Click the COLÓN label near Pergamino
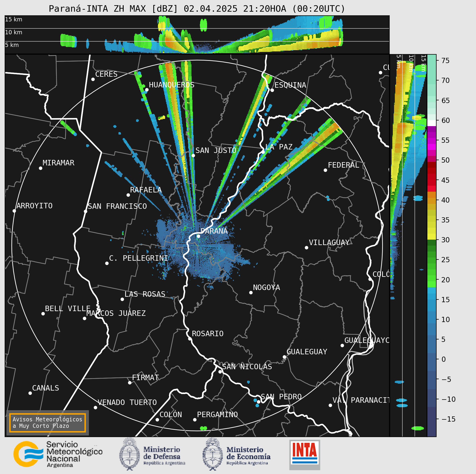Screen dimensions: 476x474 point(171,415)
